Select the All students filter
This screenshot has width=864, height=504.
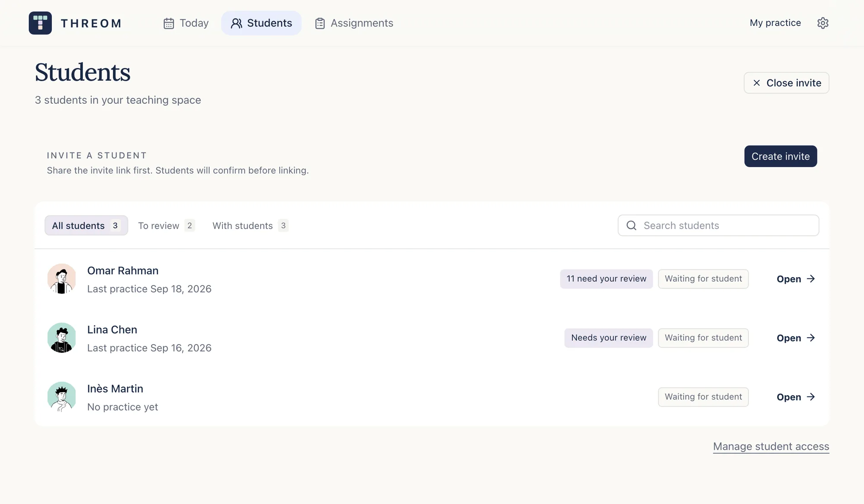[86, 225]
